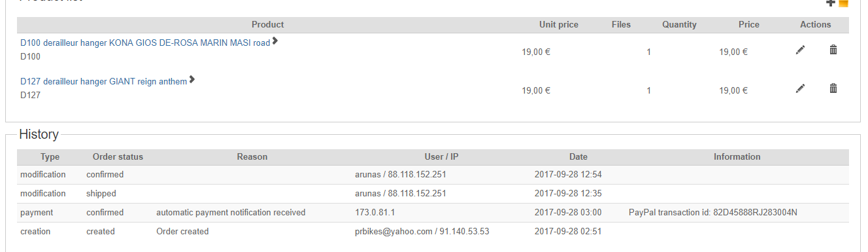Open D100 derailleur hanger KONA GIOS link
Image resolution: width=868 pixels, height=252 pixels.
click(x=145, y=43)
